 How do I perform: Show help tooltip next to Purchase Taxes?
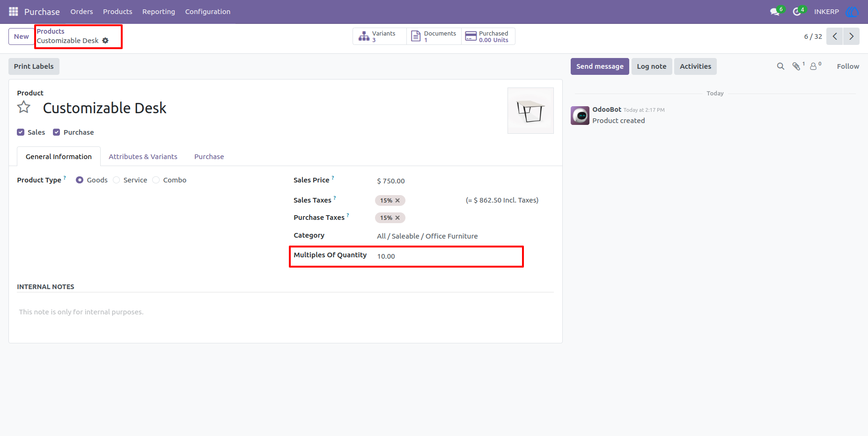[348, 215]
